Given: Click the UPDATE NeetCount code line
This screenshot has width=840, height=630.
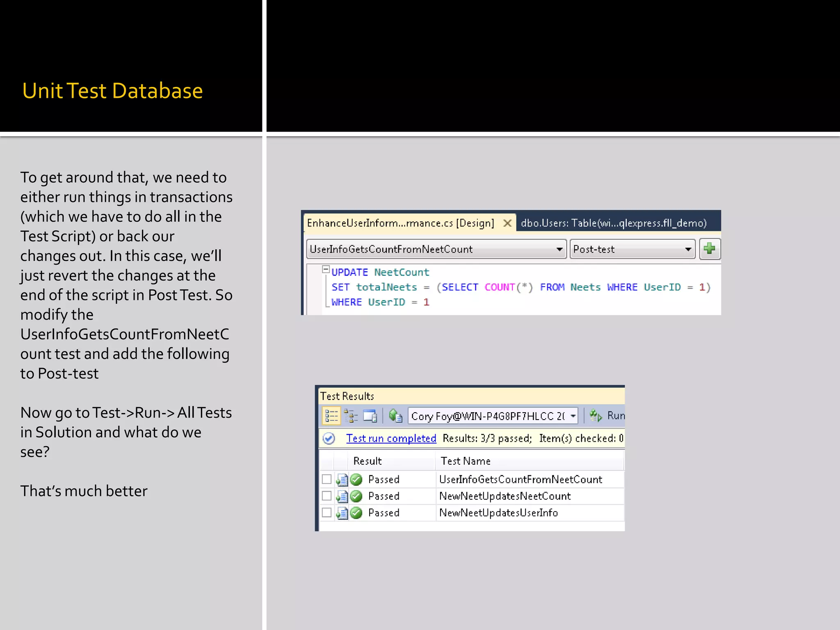Looking at the screenshot, I should coord(380,272).
